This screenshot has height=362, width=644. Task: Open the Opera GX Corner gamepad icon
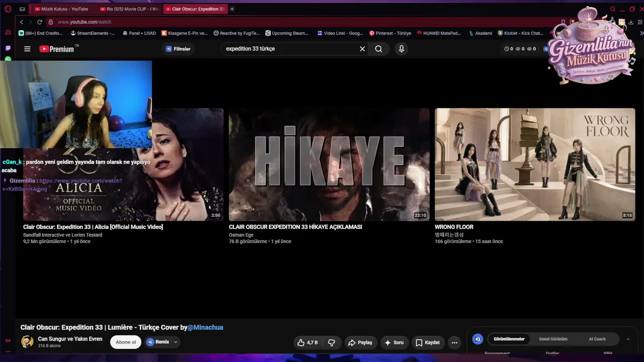tap(22, 9)
